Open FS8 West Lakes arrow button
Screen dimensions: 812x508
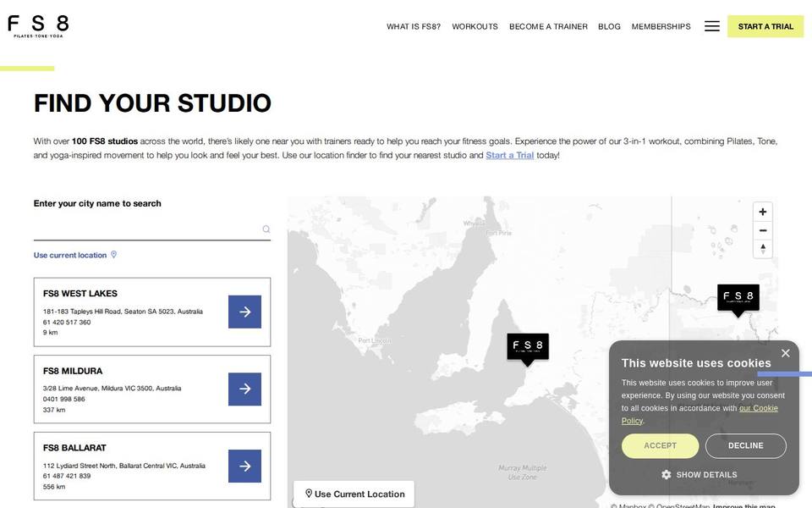tap(244, 312)
